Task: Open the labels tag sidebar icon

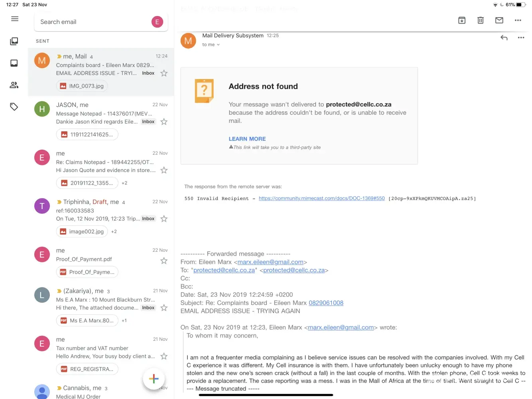Action: click(14, 107)
